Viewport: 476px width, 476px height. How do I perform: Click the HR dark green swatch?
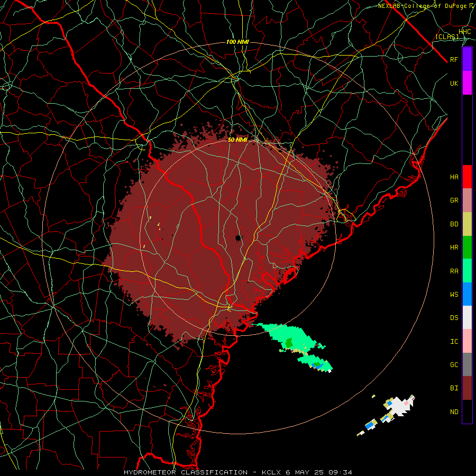(467, 247)
